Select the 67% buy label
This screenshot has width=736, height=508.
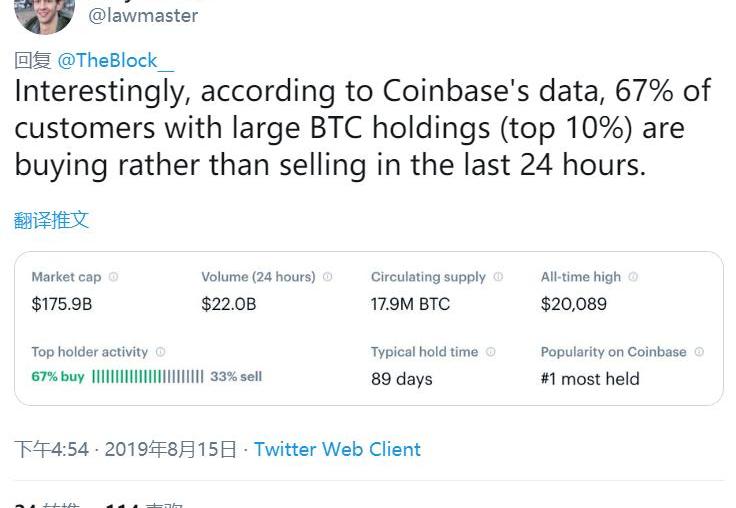pyautogui.click(x=58, y=377)
